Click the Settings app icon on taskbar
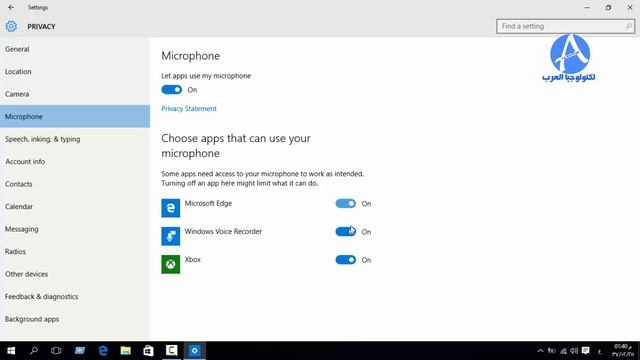640x360 pixels. pyautogui.click(x=195, y=351)
